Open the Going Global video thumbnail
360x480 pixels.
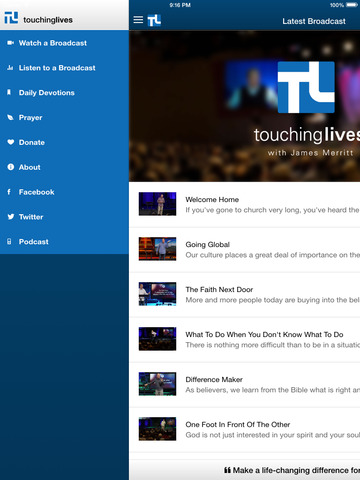click(157, 249)
